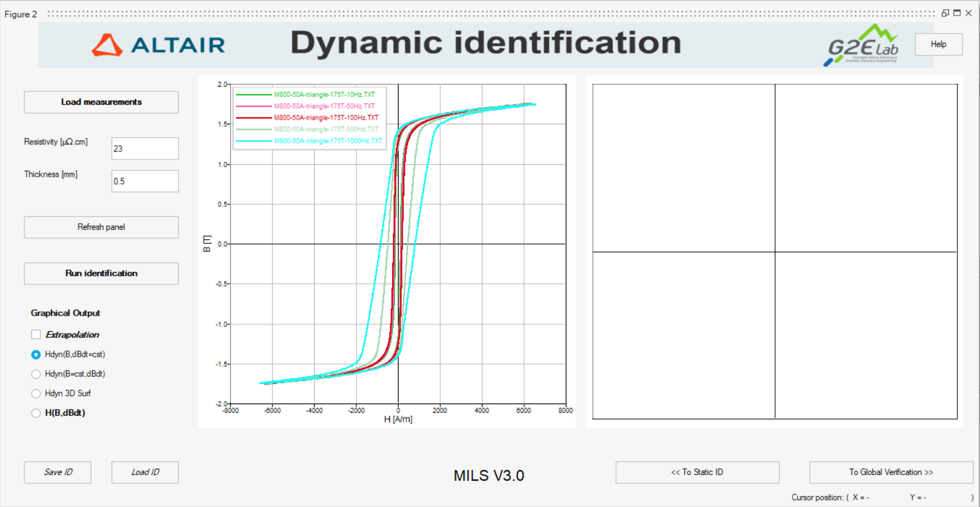Select the H(B,dBdt) radio button
This screenshot has width=980, height=507.
pyautogui.click(x=36, y=413)
